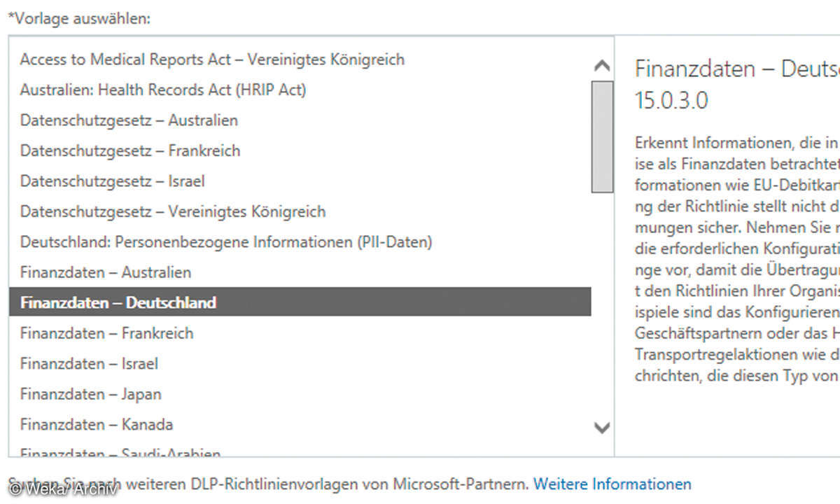The image size is (840, 504).
Task: Click the scrollbar up arrow
Action: [x=602, y=66]
